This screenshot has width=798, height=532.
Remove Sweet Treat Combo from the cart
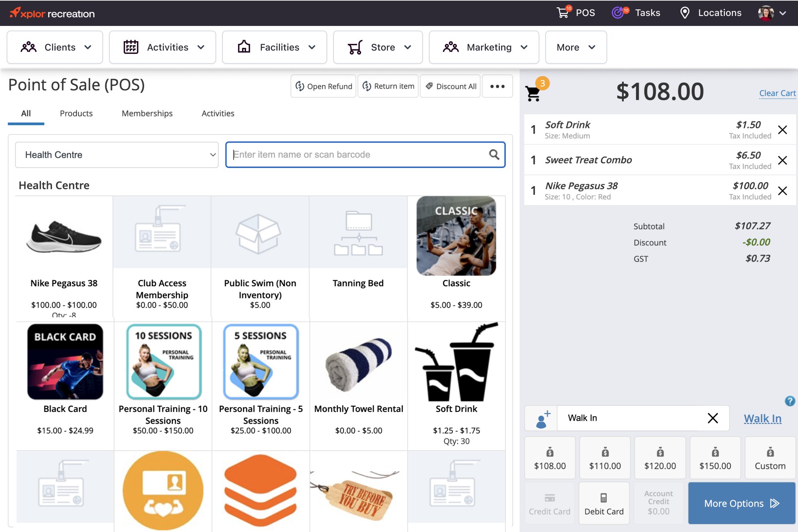[x=782, y=160]
